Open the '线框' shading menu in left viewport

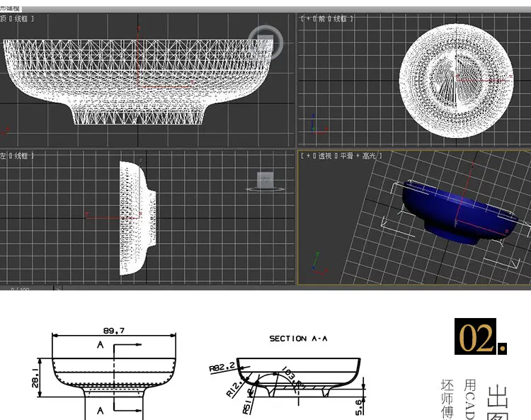[x=21, y=156]
